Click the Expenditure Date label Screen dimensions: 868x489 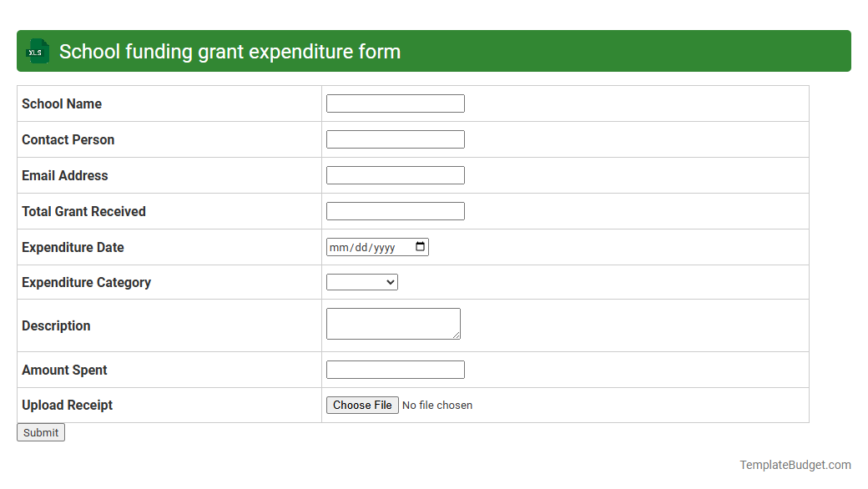click(x=73, y=247)
